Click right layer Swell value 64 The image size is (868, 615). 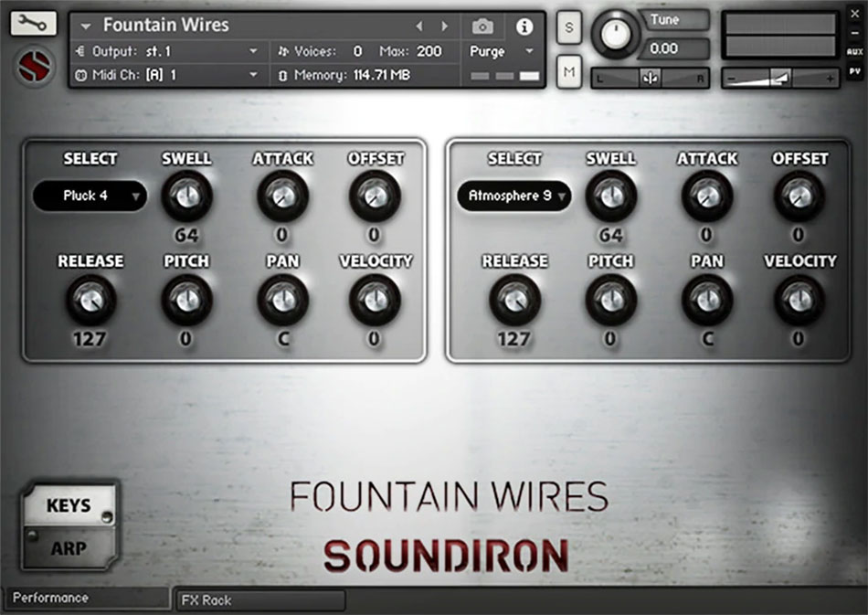(x=610, y=235)
